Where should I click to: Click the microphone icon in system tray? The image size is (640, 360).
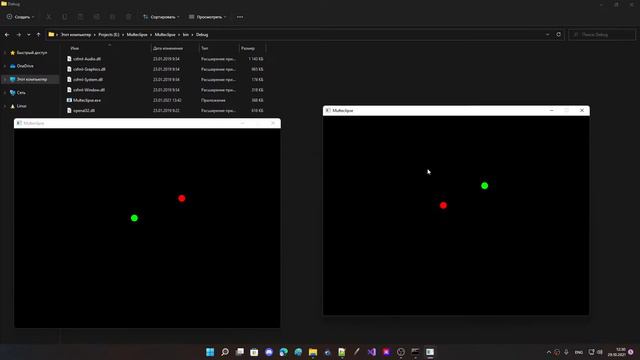tap(566, 352)
